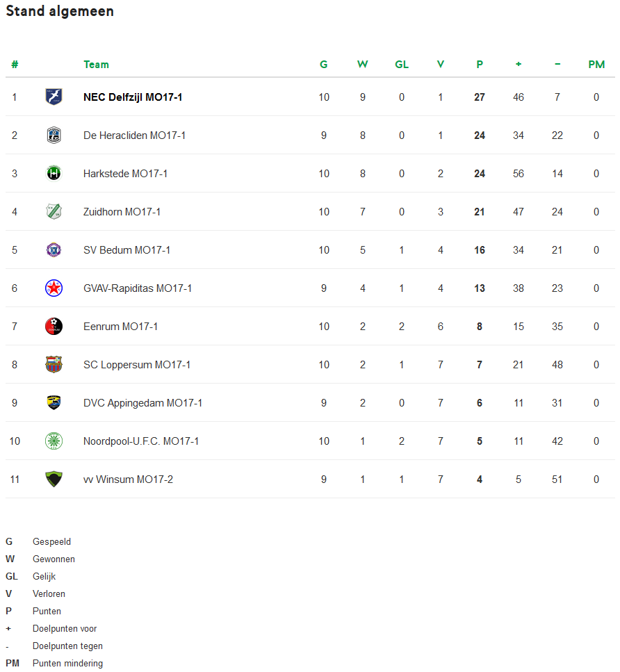Click the PM column header
The height and width of the screenshot is (672, 620).
pos(596,65)
